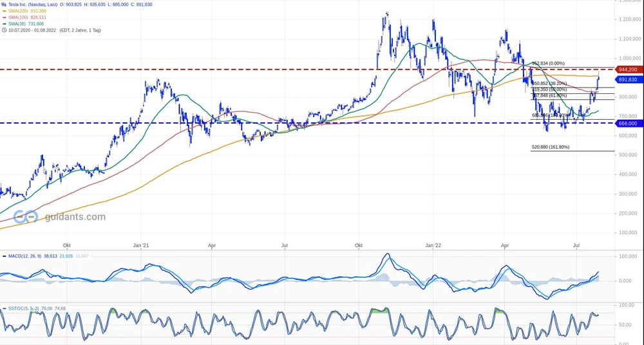Select the 520,880 (161.80%) Fibonacci level label
The height and width of the screenshot is (345, 644).
click(550, 147)
